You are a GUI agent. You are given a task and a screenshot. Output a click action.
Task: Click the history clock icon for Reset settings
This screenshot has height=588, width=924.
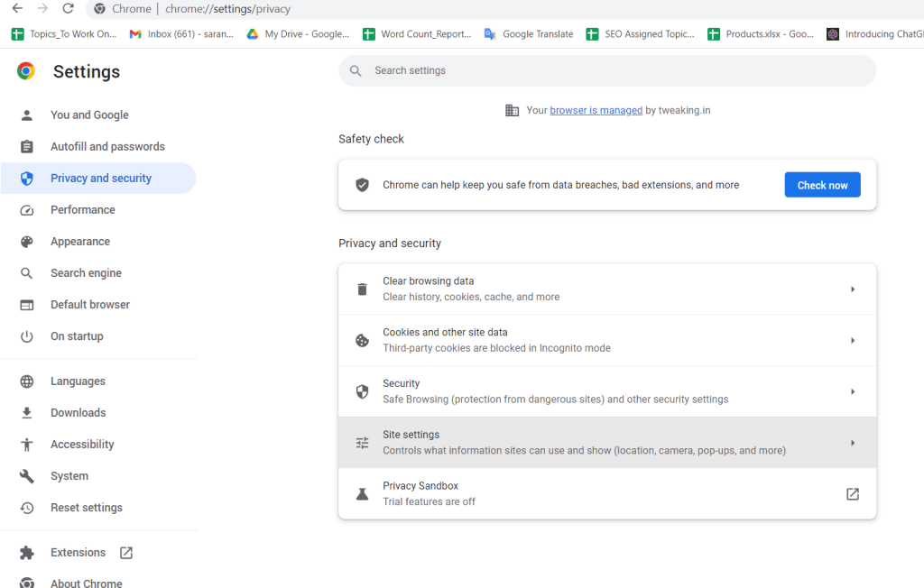point(26,508)
